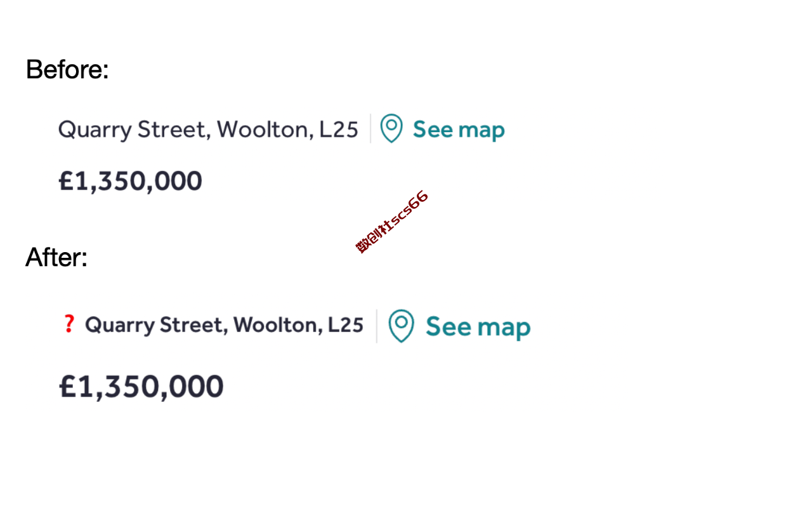Select the 'Before:' heading label
This screenshot has width=812, height=508.
(x=67, y=69)
